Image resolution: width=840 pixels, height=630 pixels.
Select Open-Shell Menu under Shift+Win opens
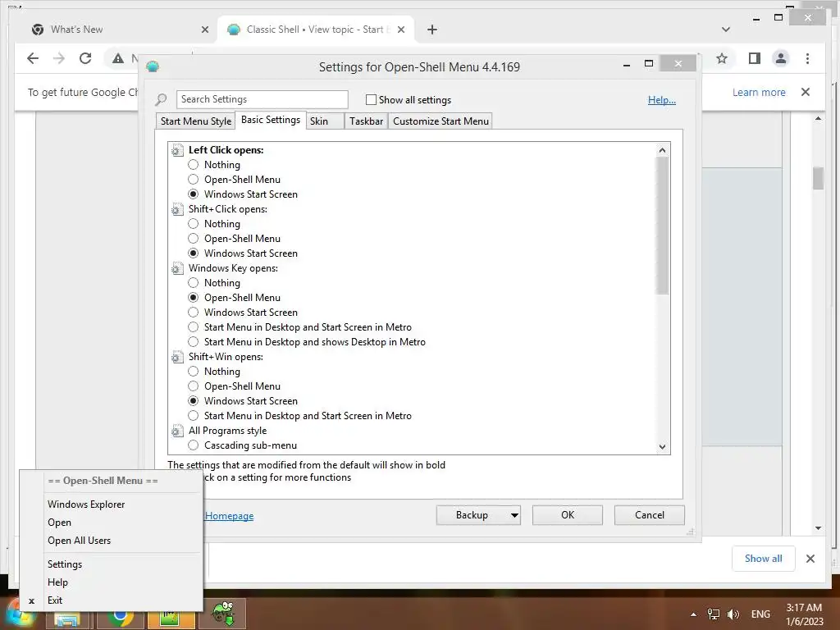pyautogui.click(x=194, y=386)
